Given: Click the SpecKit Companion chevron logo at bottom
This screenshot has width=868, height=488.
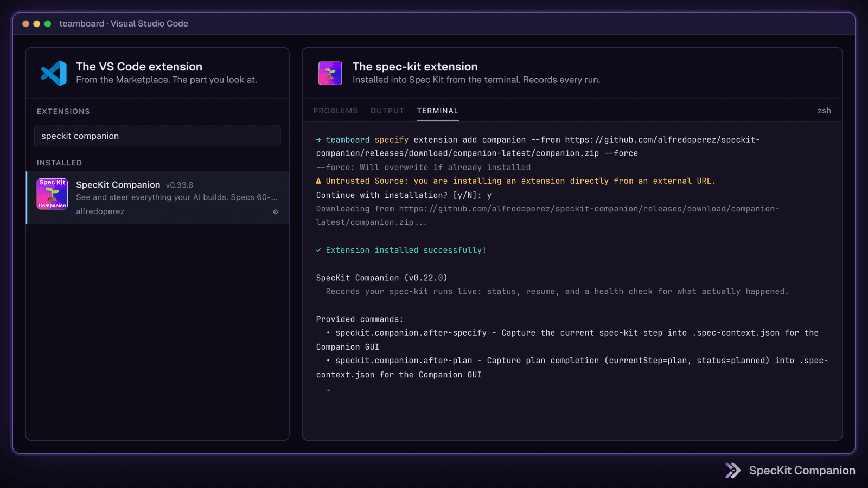Looking at the screenshot, I should (732, 470).
